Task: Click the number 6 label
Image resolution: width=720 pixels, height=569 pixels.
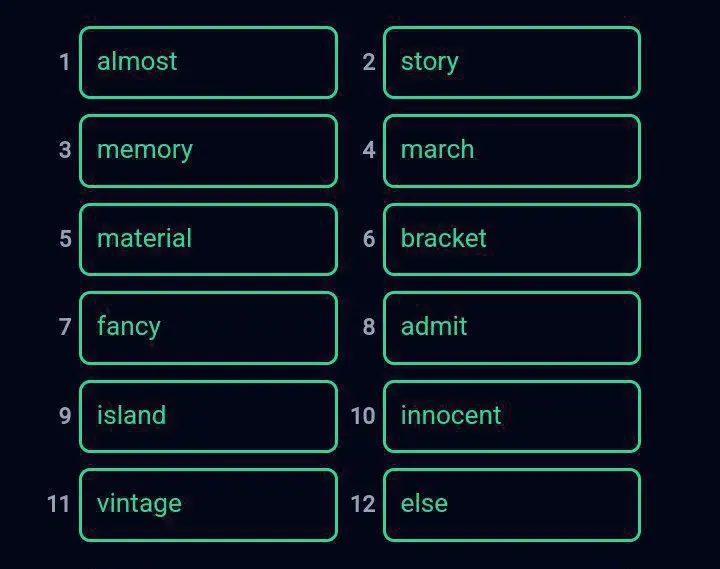Action: click(x=369, y=239)
